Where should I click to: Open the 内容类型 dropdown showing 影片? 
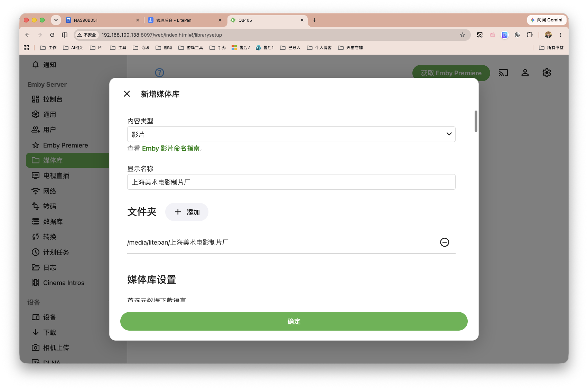tap(291, 134)
